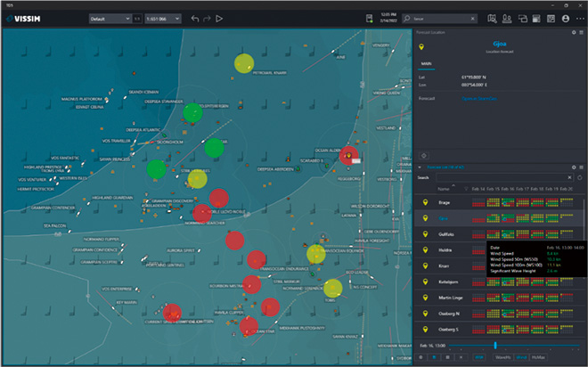Screen dimensions: 588x367
Task: Click inside the top toolbar search field
Action: pos(440,19)
